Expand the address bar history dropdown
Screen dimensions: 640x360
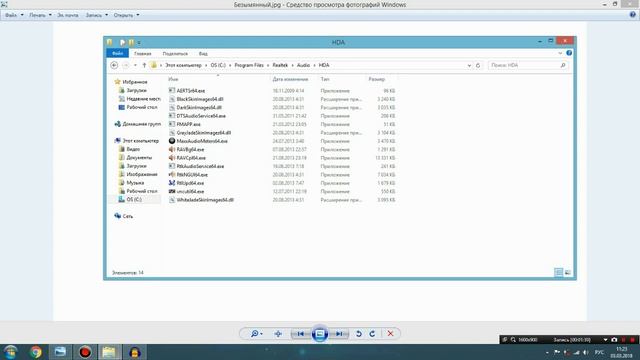pos(469,65)
